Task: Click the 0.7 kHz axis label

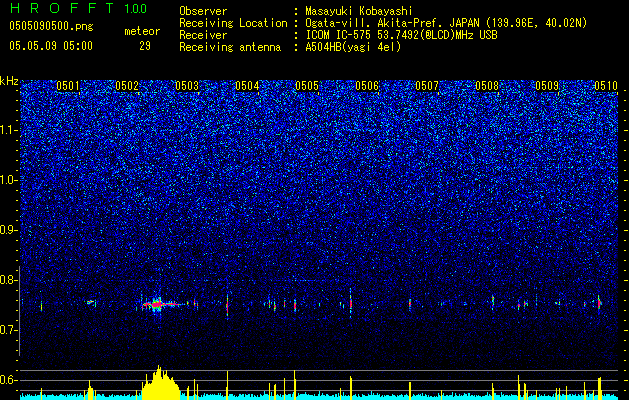Action: (x=8, y=330)
